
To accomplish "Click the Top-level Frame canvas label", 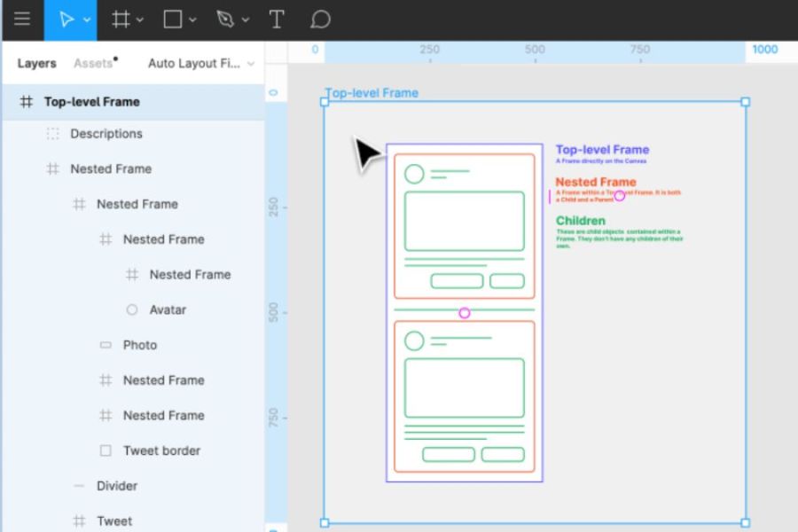I will point(372,93).
